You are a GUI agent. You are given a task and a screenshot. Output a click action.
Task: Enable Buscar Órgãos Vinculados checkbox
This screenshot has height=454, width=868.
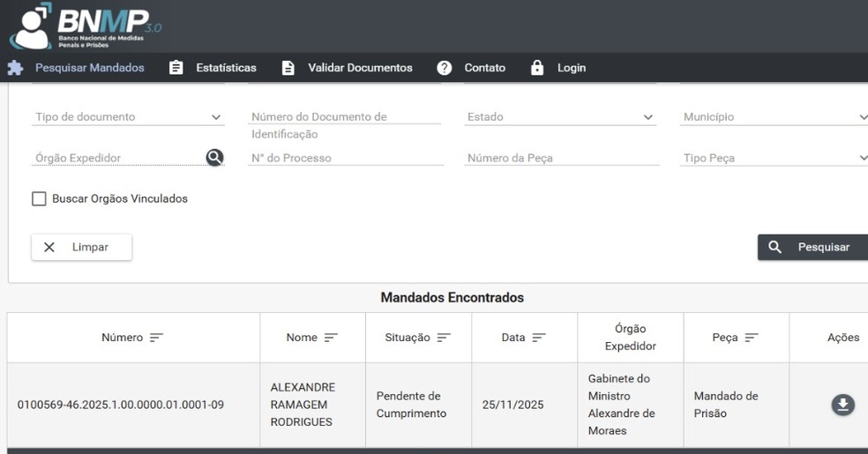[39, 199]
